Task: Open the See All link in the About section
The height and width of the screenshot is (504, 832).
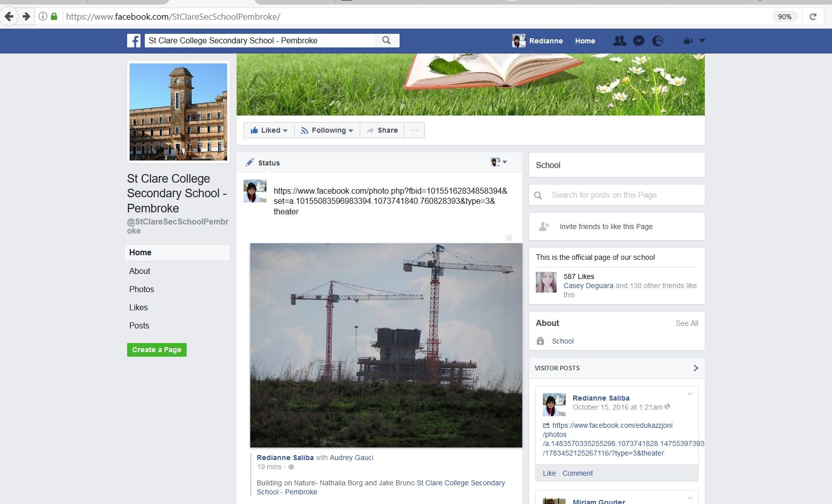Action: (x=687, y=323)
